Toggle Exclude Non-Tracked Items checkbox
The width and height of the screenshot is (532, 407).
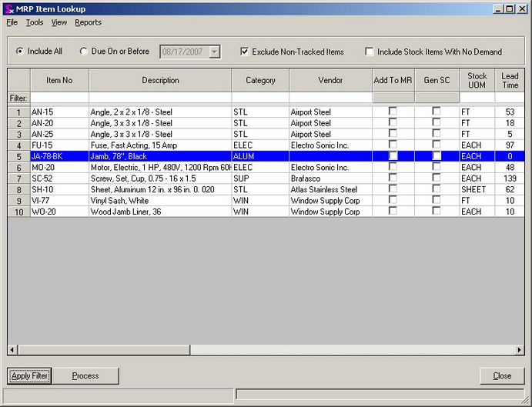pyautogui.click(x=245, y=52)
